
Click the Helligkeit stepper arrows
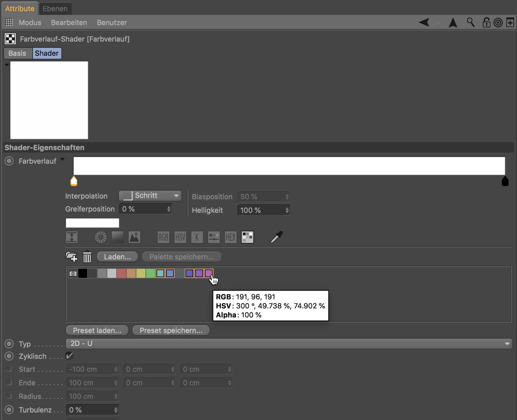click(287, 210)
